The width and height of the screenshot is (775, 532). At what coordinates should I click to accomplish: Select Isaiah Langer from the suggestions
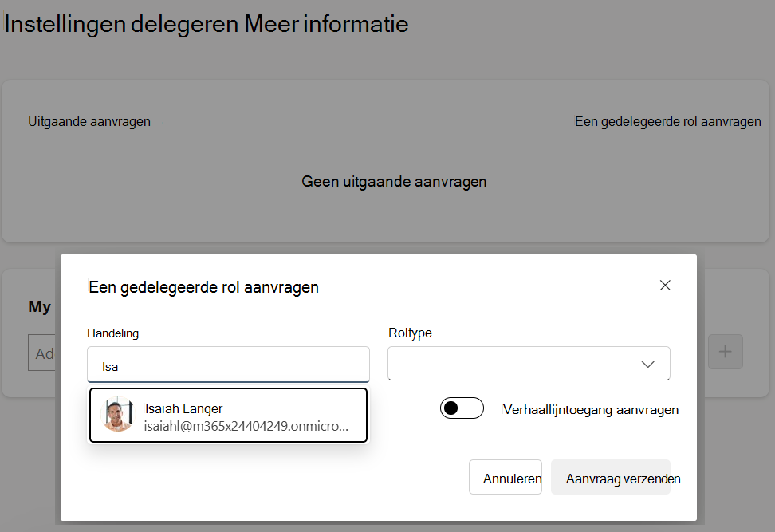tap(228, 416)
